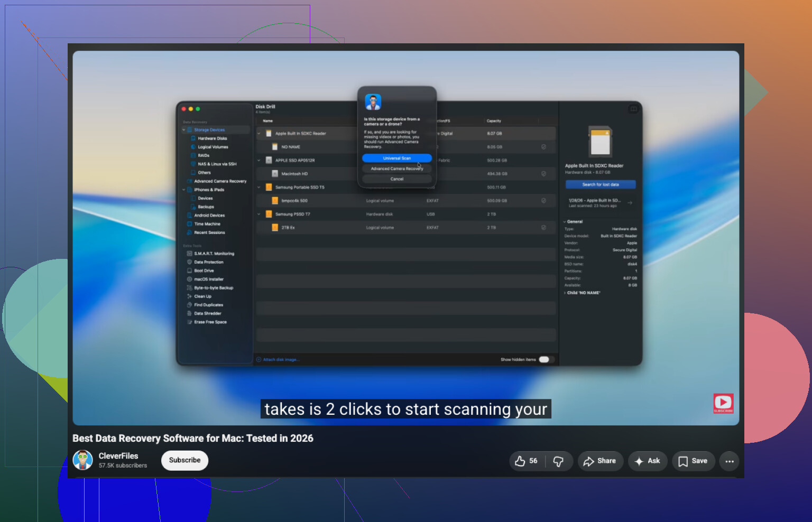Screen dimensions: 812x522
Task: Click the Subscribe button
Action: tap(184, 460)
